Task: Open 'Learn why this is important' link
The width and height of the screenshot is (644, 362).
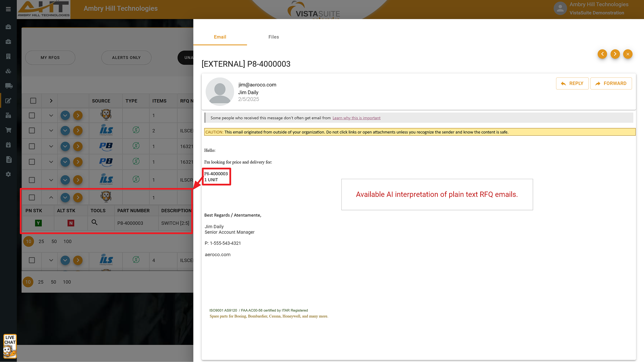Action: pos(356,118)
